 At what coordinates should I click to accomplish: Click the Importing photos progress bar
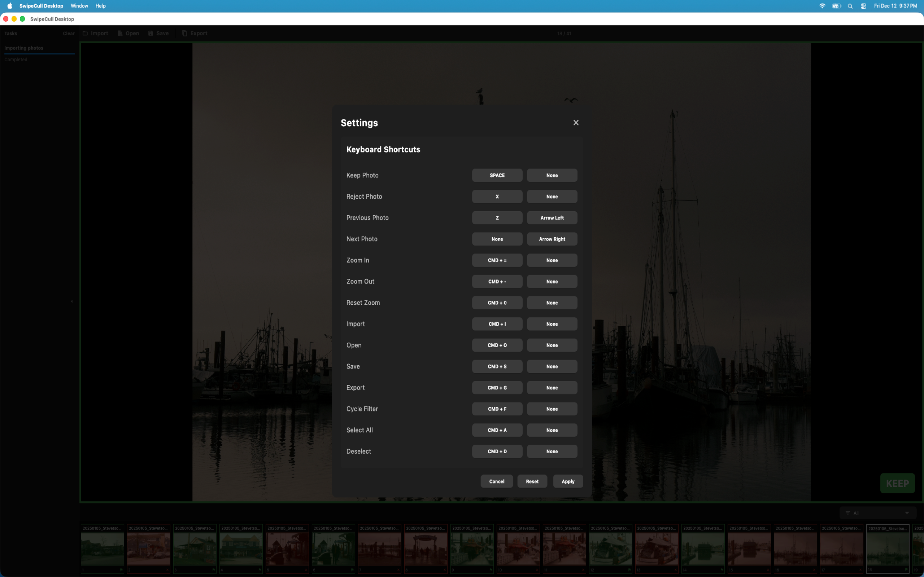pyautogui.click(x=39, y=53)
